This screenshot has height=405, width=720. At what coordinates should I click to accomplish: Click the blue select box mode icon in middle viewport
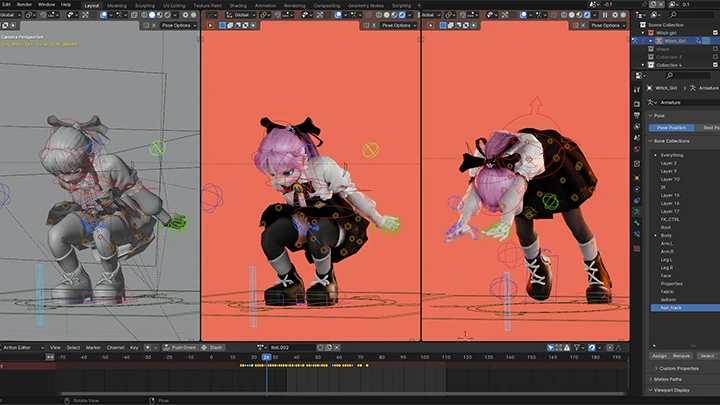[x=222, y=25]
